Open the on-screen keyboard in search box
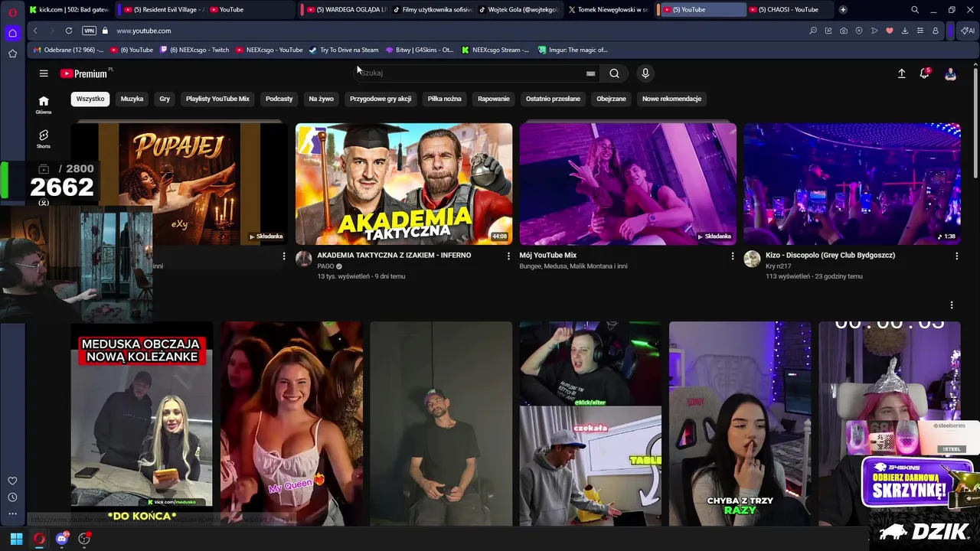 [x=590, y=73]
